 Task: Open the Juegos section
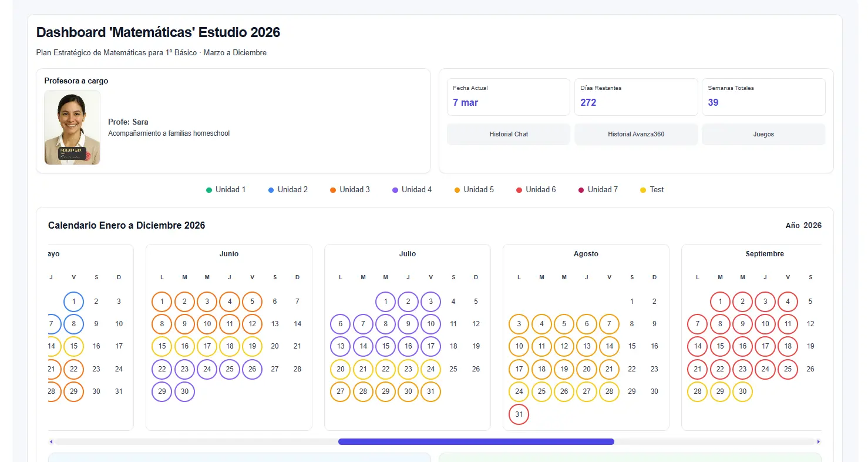click(763, 134)
